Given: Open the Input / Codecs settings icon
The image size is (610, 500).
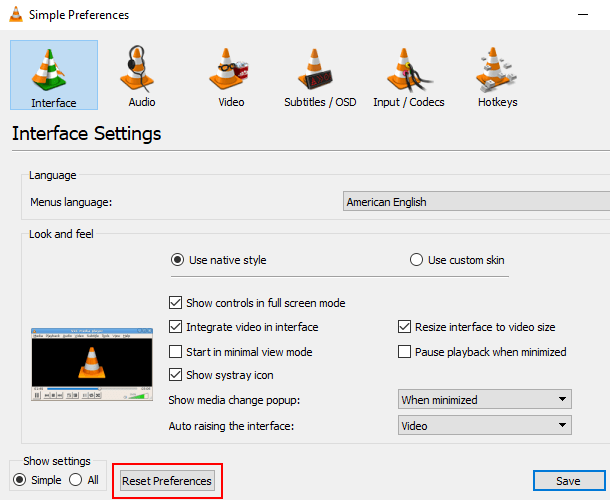Looking at the screenshot, I should (408, 69).
